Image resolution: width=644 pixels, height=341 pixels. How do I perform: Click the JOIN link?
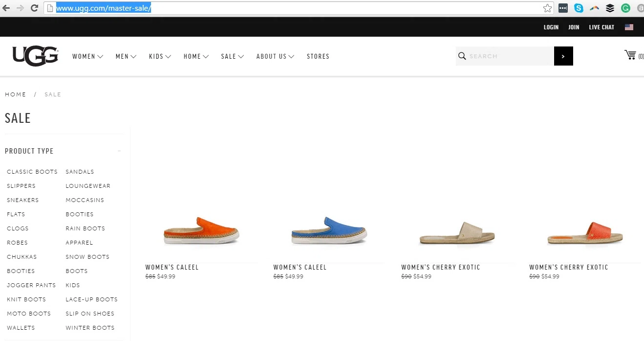(574, 27)
